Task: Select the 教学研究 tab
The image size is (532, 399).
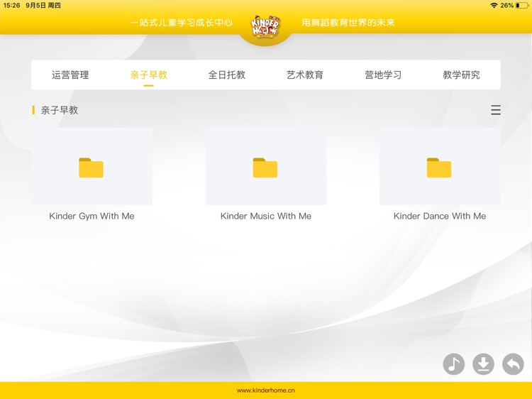Action: click(x=461, y=75)
